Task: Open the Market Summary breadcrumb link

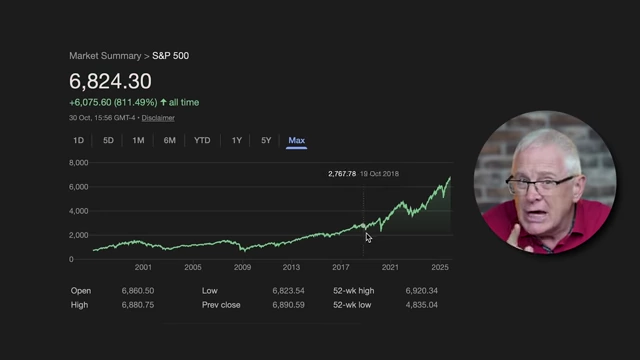Action: 105,56
